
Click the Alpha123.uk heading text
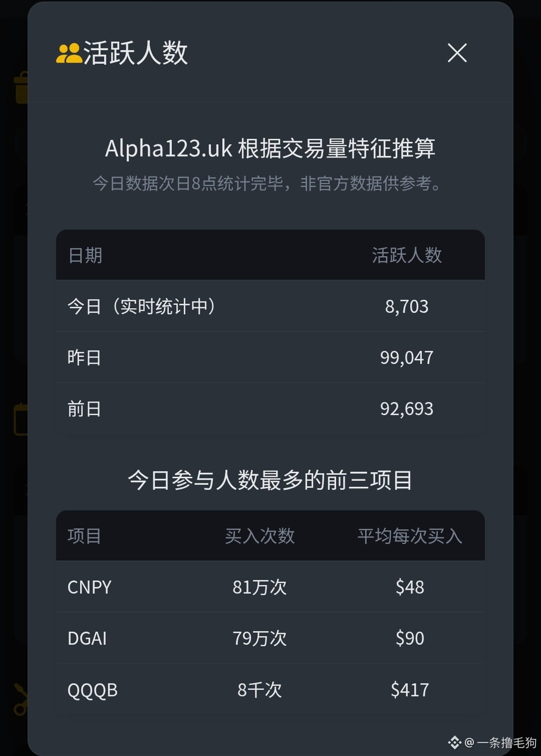coord(270,148)
